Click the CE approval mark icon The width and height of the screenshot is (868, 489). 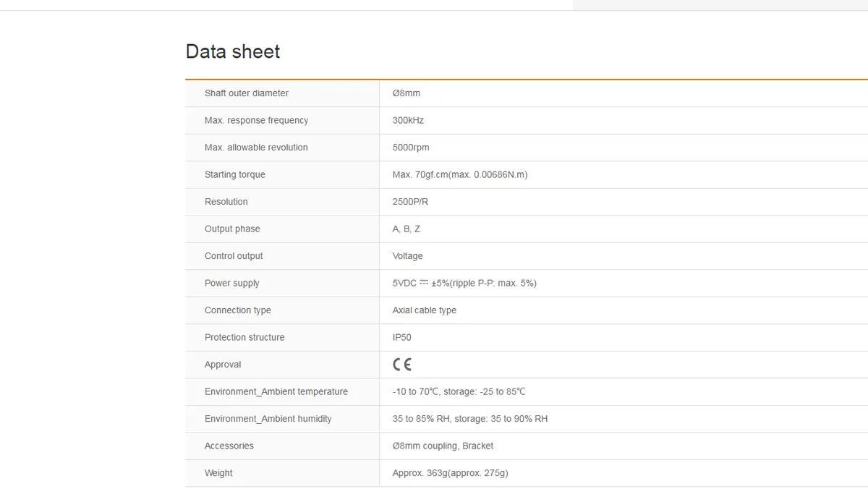402,365
